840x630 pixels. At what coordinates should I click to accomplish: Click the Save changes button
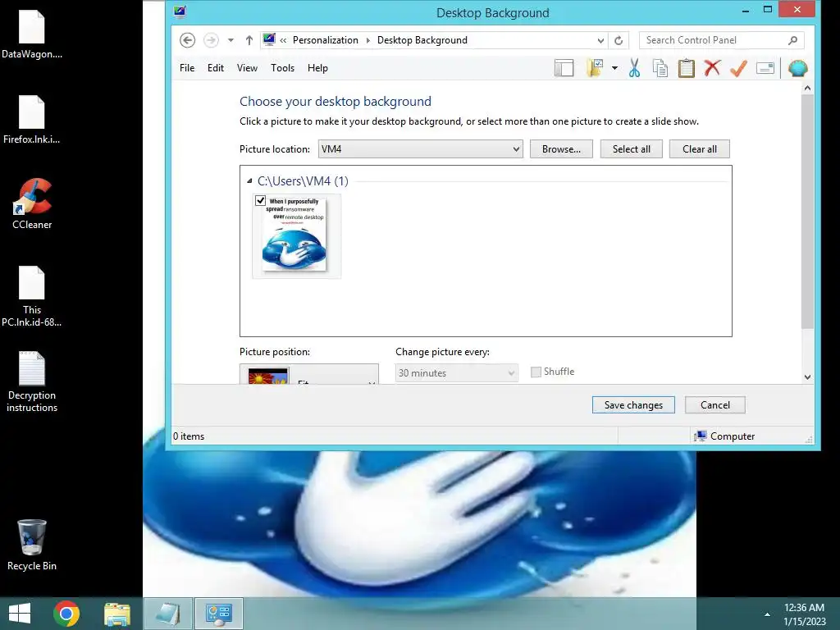pyautogui.click(x=633, y=405)
